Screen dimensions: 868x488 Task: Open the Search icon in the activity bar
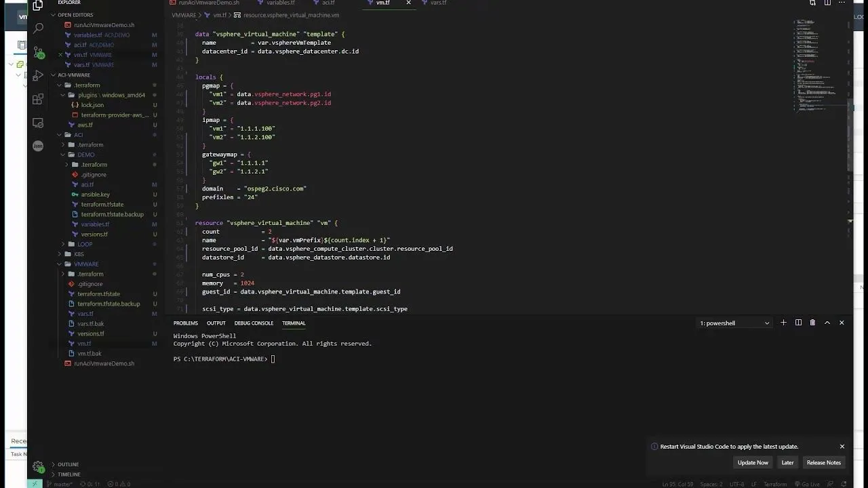pyautogui.click(x=38, y=29)
